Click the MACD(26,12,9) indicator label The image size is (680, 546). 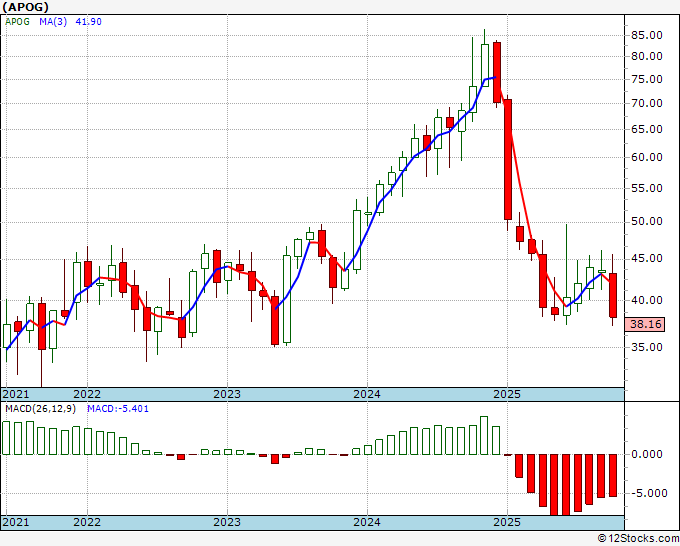pos(40,409)
